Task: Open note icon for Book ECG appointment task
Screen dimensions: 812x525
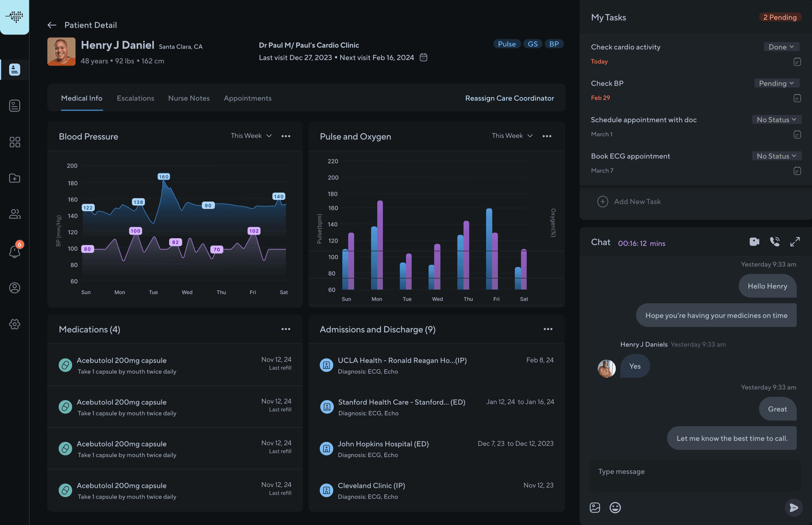Action: click(x=797, y=171)
